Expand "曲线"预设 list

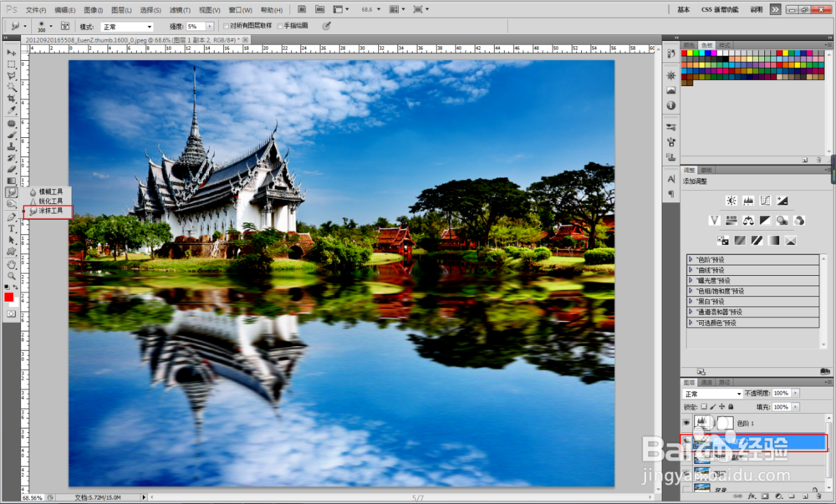pos(691,270)
